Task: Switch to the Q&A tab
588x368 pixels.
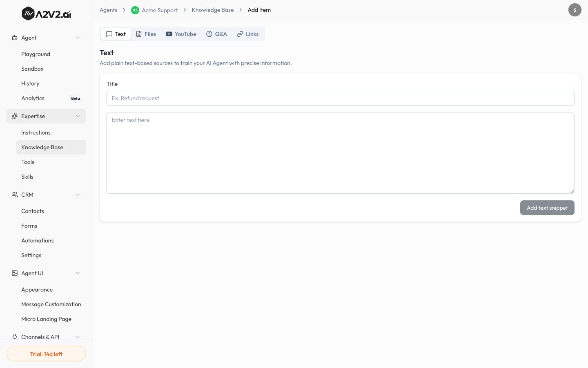Action: click(216, 34)
